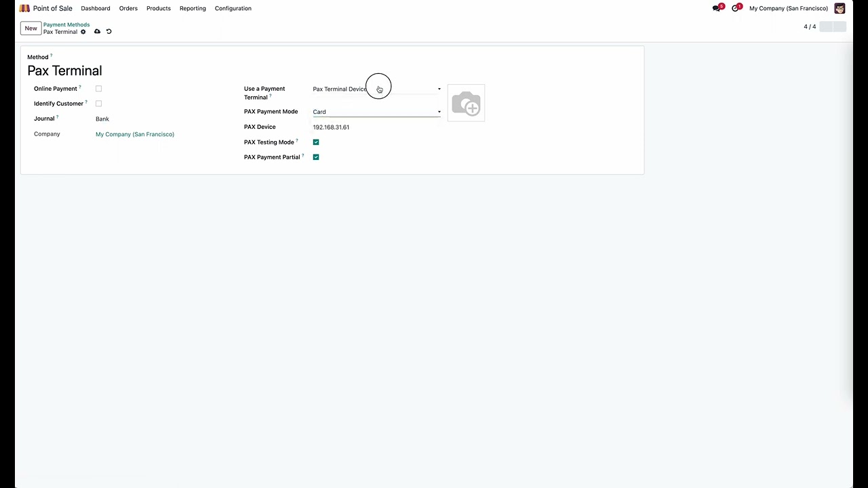Open the Orders menu
Screen dimensions: 868x488
pos(128,8)
